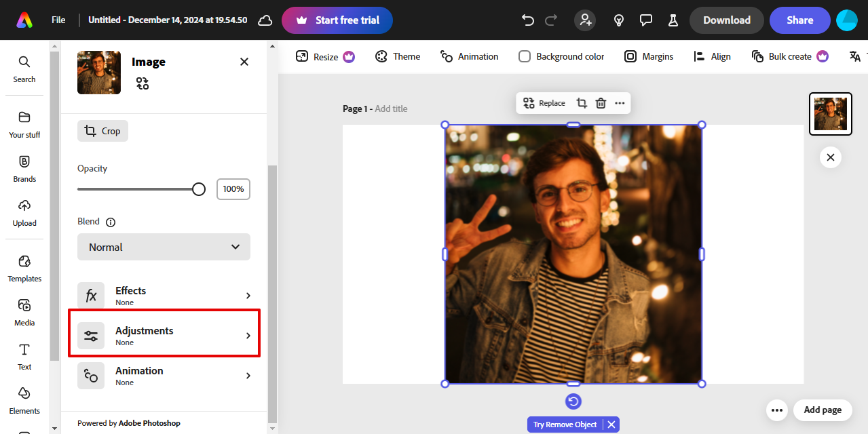Click Replace in the floating image toolbar

(x=544, y=103)
